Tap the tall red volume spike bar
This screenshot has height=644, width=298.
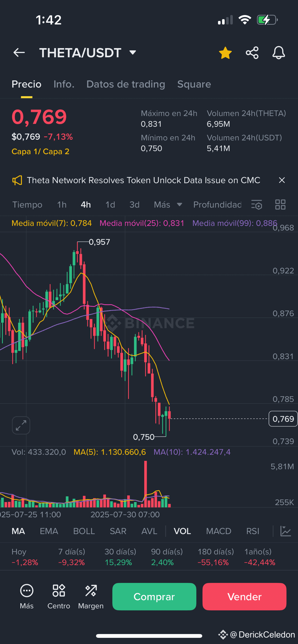click(x=145, y=484)
